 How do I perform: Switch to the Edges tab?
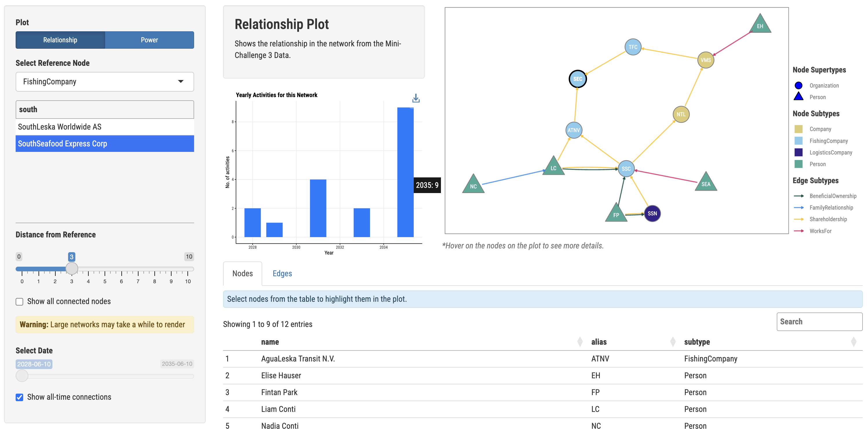[282, 273]
